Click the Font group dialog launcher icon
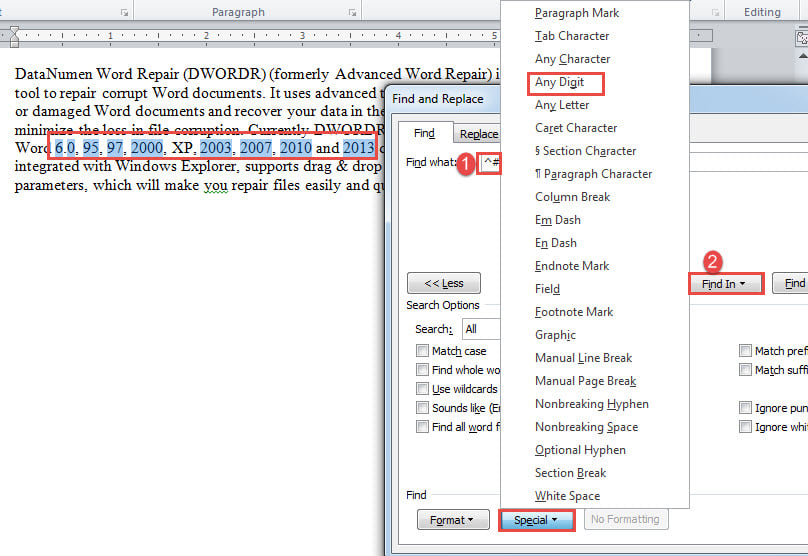This screenshot has height=556, width=808. point(124,12)
